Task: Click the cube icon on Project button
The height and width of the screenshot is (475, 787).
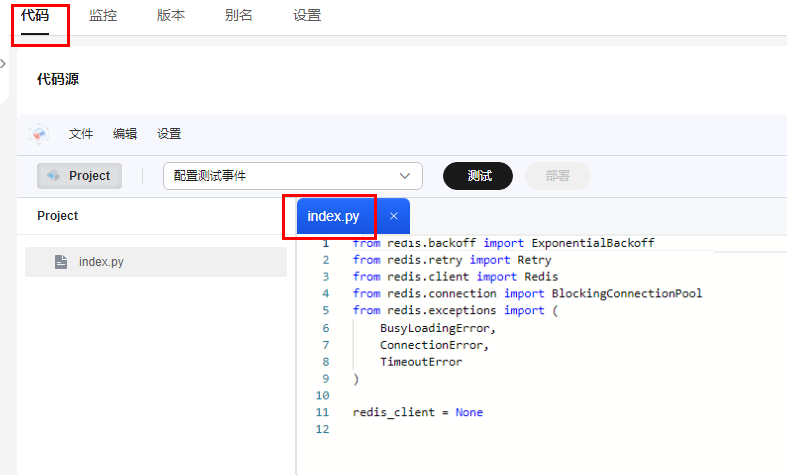Action: 54,176
